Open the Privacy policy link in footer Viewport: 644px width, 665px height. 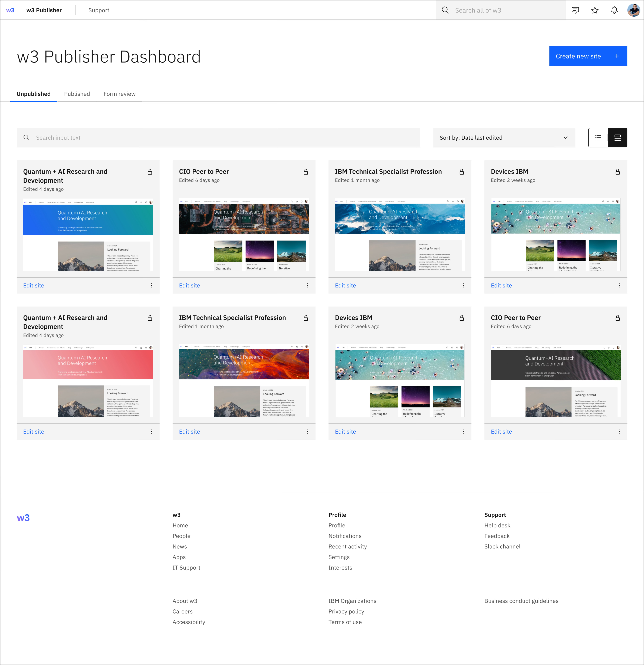[x=346, y=611]
